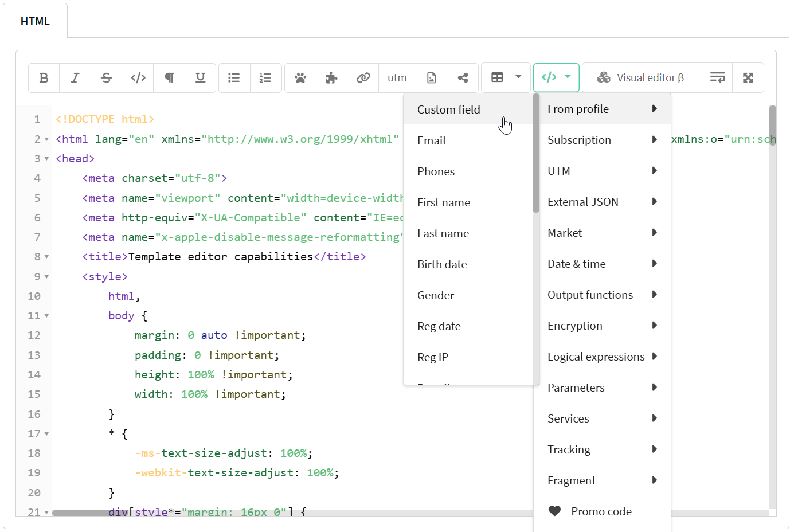Open the Date & time submenu
The height and width of the screenshot is (532, 794).
[602, 264]
